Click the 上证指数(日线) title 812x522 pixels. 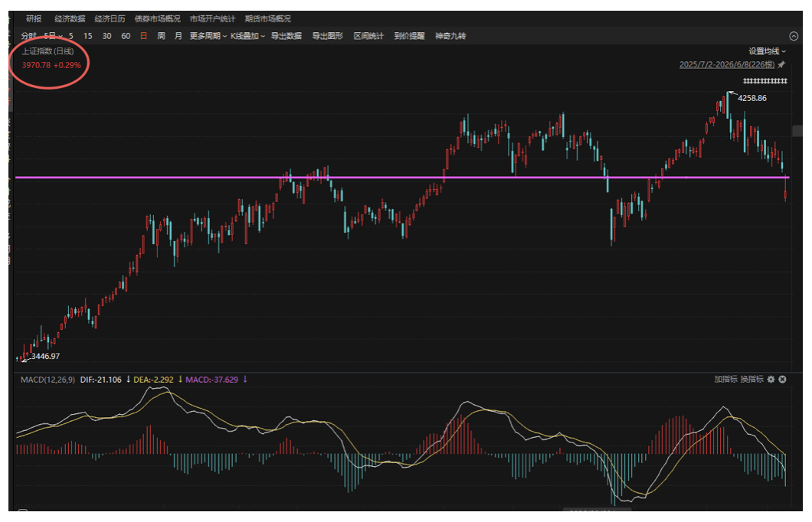tap(47, 51)
